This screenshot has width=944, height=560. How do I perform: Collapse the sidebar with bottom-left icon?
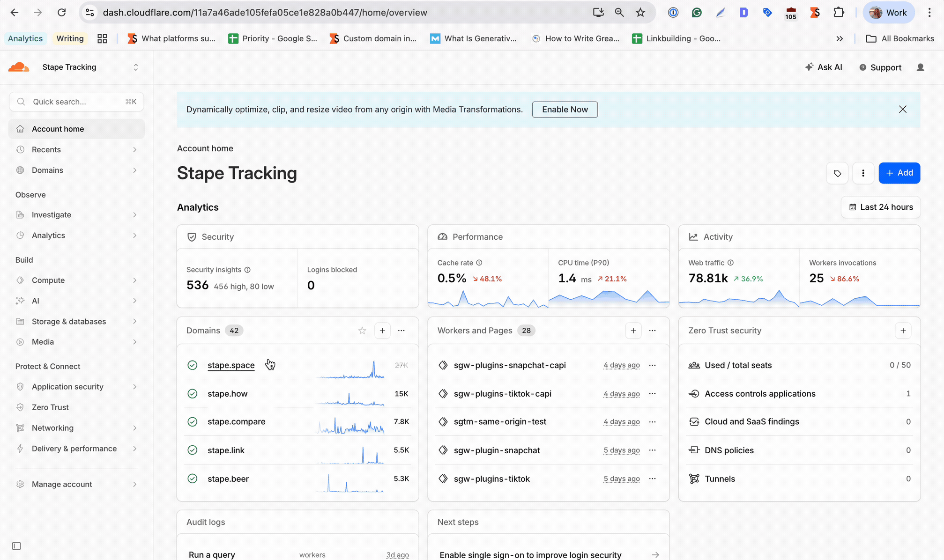(x=16, y=546)
